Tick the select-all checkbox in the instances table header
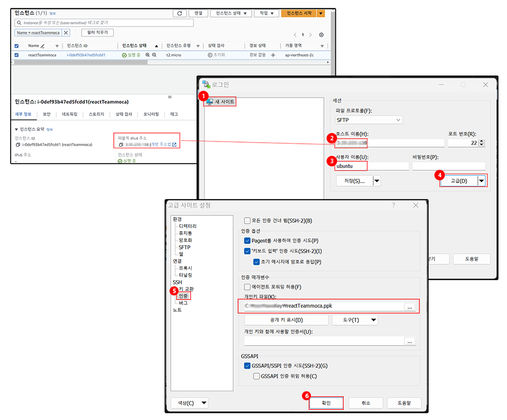This screenshot has height=420, width=507. click(x=16, y=46)
